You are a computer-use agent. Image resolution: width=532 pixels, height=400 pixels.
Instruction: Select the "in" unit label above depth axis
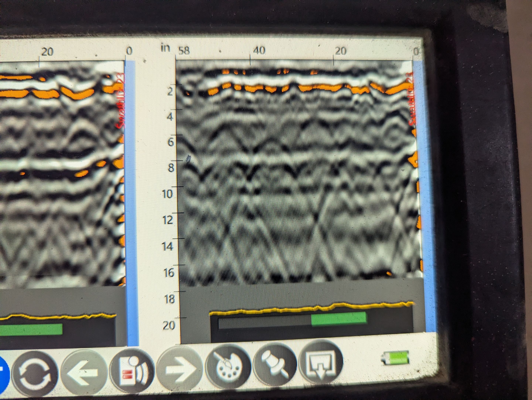pos(165,48)
